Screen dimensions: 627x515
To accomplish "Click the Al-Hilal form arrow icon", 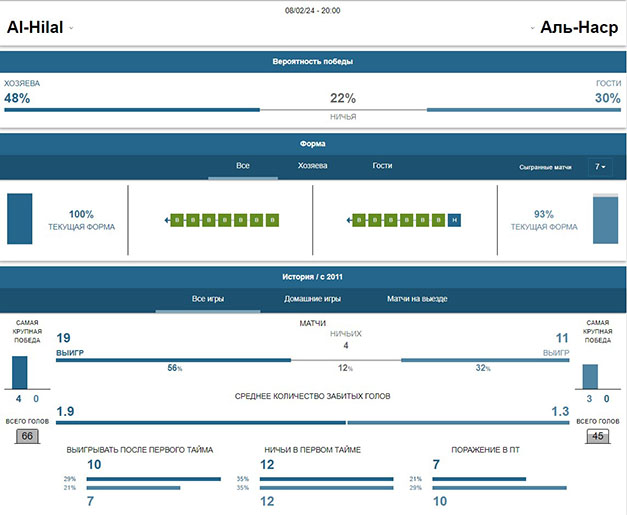I will pyautogui.click(x=167, y=220).
